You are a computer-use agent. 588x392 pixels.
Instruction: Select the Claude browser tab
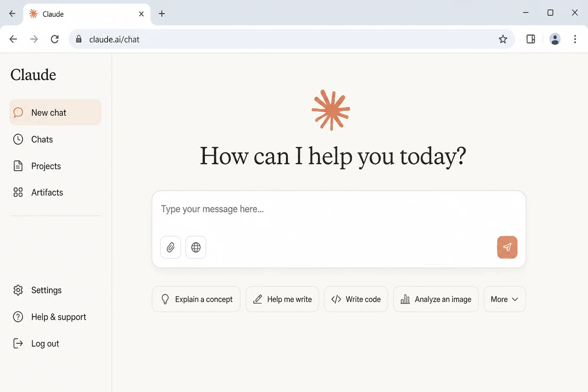[x=87, y=14]
